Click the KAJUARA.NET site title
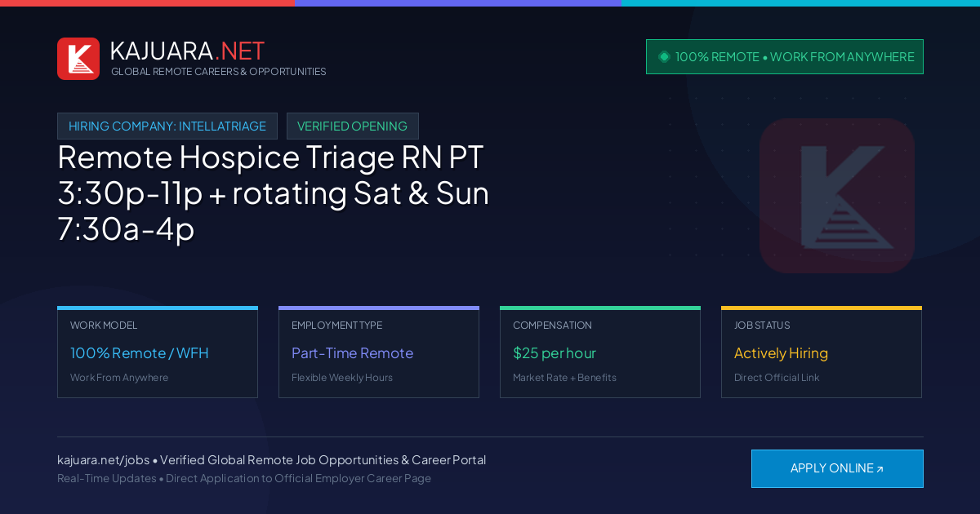980x514 pixels. (187, 51)
